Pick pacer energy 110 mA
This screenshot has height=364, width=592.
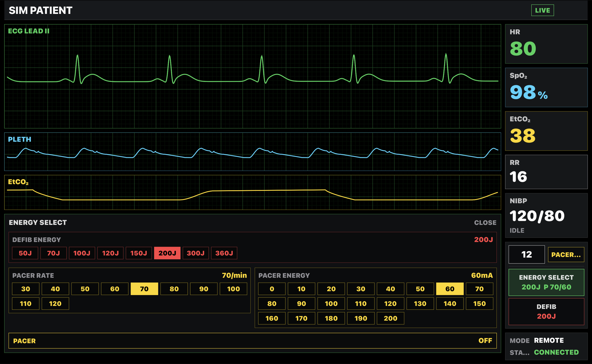(x=361, y=304)
